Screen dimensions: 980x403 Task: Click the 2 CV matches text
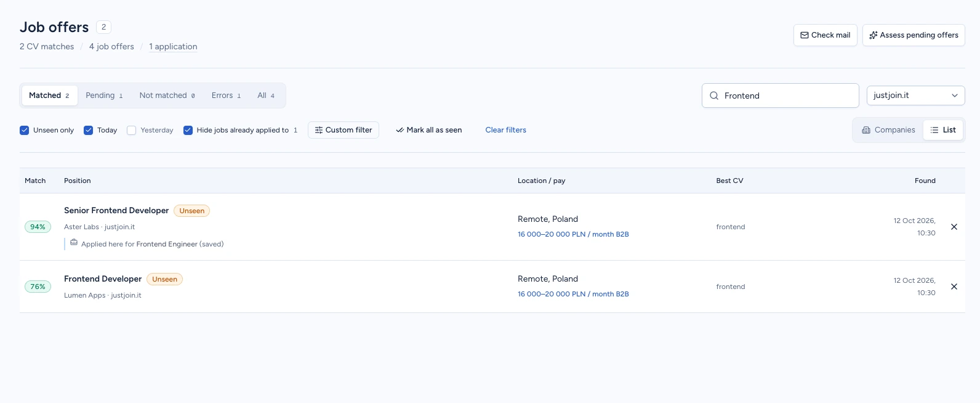click(47, 47)
